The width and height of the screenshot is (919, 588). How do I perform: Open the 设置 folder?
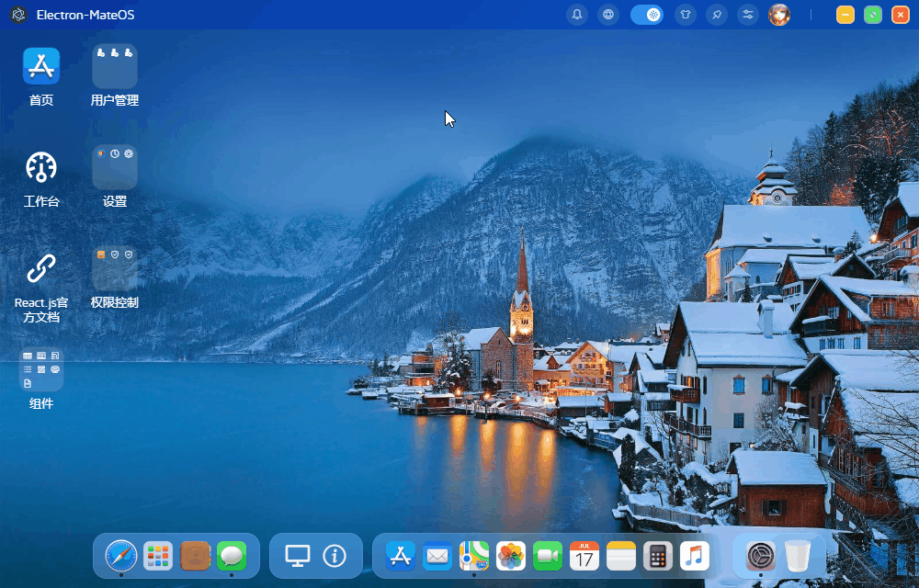(x=114, y=167)
